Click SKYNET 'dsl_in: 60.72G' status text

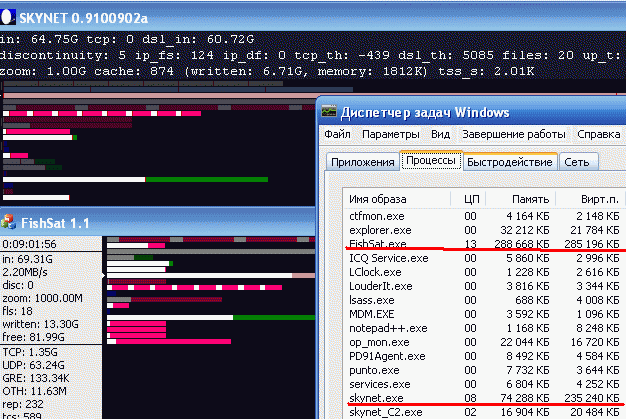pyautogui.click(x=198, y=39)
